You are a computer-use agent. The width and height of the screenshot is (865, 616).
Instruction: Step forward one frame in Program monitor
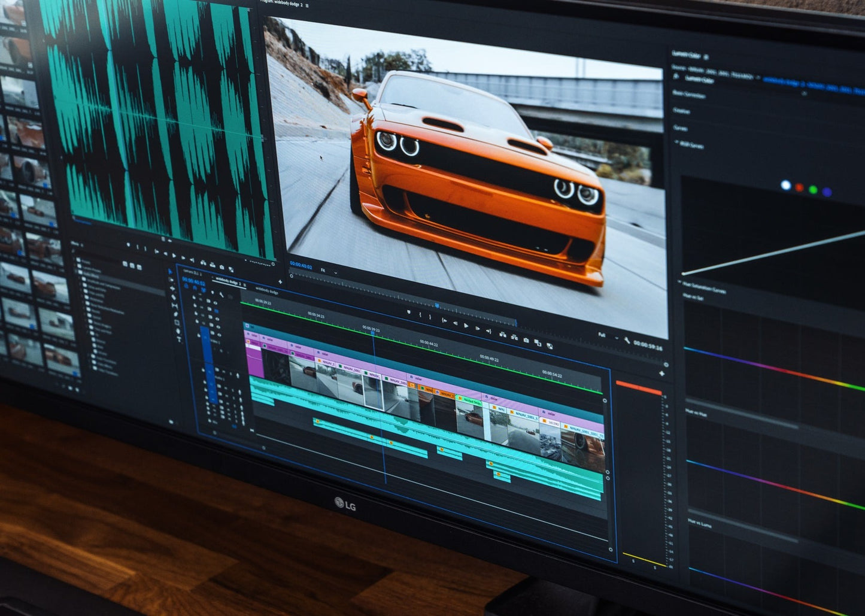point(477,328)
